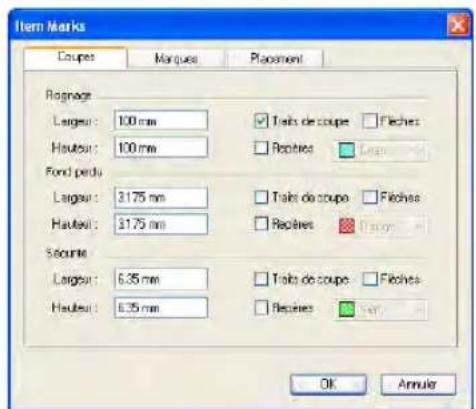
Task: Click the Sécurité Hauteur field
Action: 161,307
